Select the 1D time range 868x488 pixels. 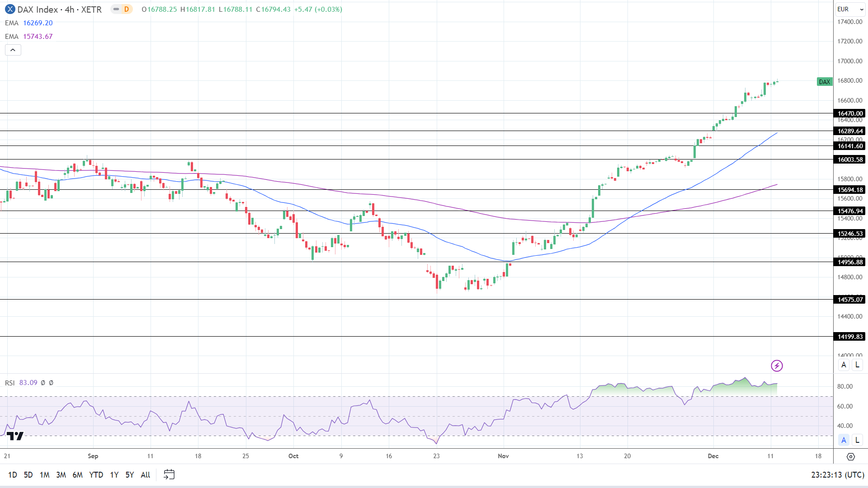[13, 474]
